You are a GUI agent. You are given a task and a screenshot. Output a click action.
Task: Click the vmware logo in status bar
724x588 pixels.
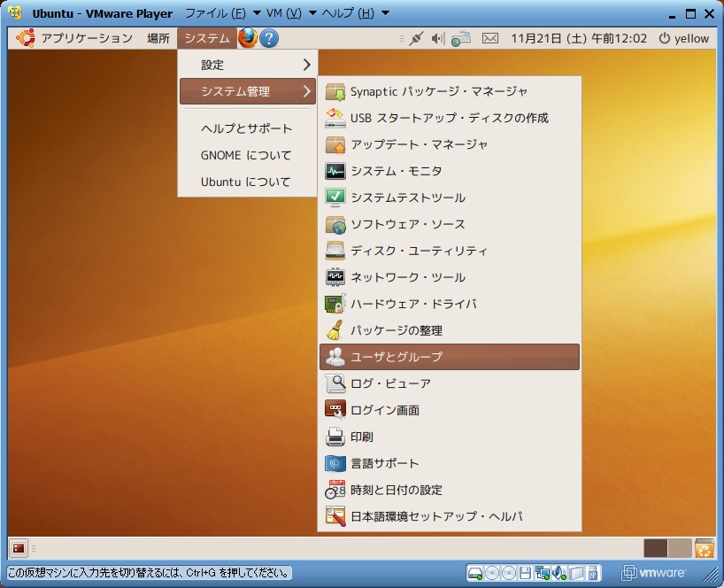click(654, 573)
